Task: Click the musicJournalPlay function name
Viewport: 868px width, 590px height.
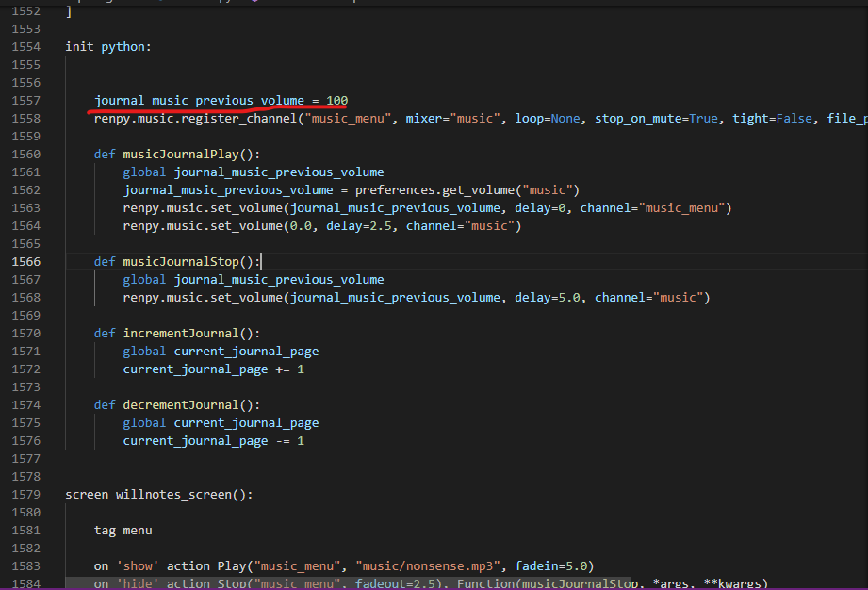Action: 180,154
